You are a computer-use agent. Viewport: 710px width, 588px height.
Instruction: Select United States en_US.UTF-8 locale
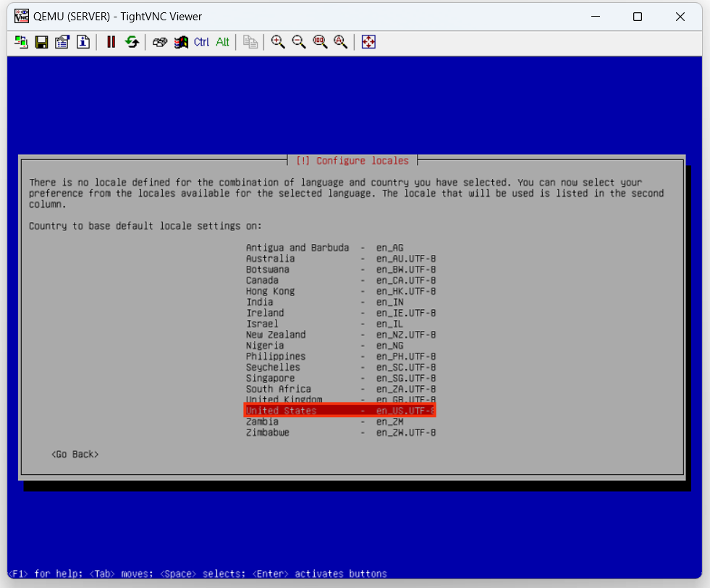[340, 411]
